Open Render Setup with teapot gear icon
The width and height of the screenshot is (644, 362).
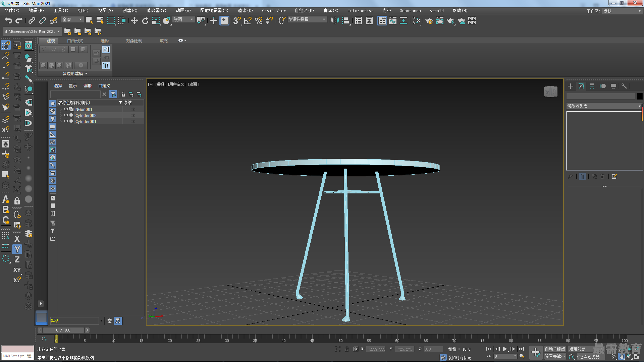point(429,21)
